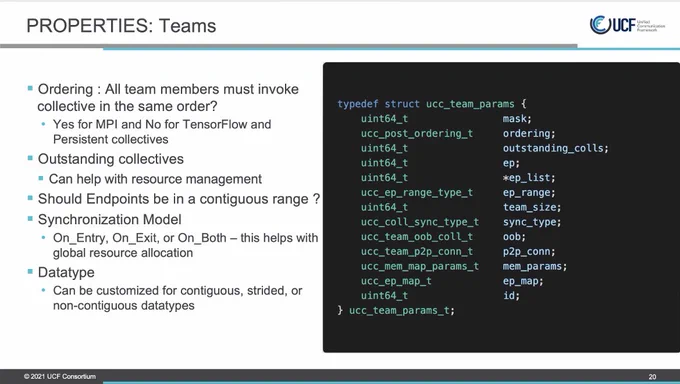Click the "mem_params;" field name
Viewport: 680px width, 384px height.
(535, 266)
